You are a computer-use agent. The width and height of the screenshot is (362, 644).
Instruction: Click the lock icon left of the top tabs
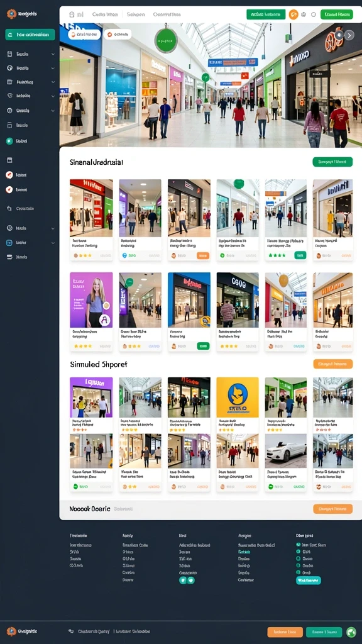[72, 14]
